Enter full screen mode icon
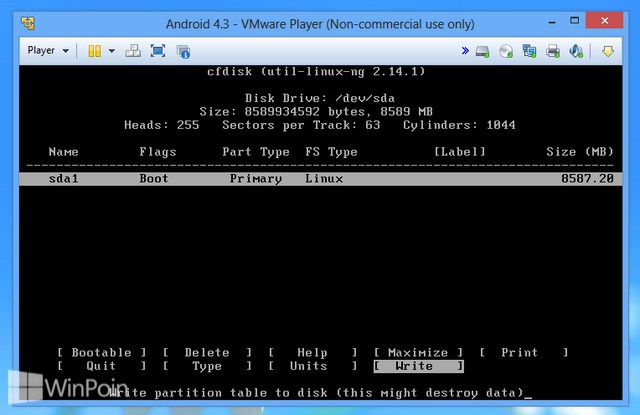This screenshot has width=640, height=415. coord(158,51)
